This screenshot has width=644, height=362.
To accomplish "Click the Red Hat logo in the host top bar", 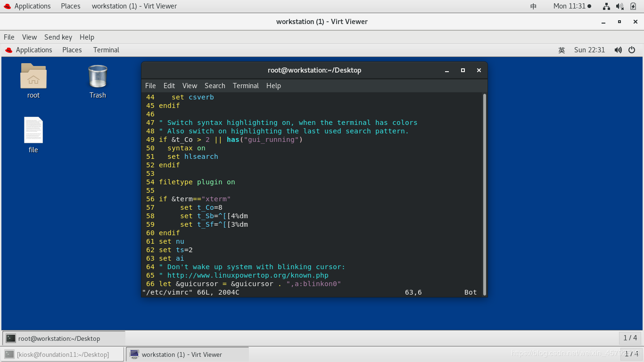I will pyautogui.click(x=7, y=6).
